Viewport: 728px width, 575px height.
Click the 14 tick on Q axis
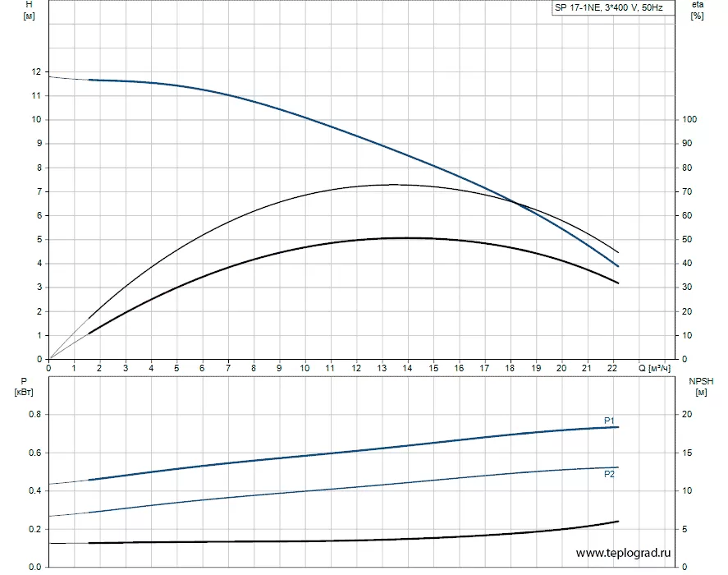tap(407, 368)
